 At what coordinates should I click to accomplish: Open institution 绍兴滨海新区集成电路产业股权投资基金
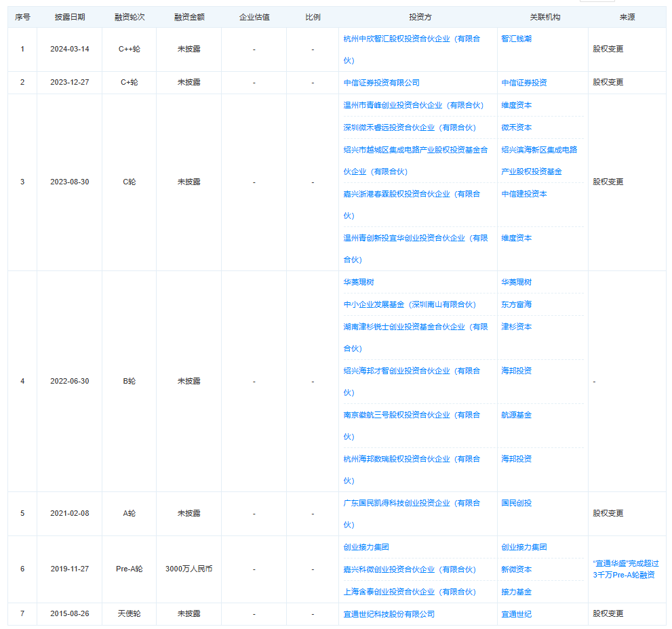[539, 161]
